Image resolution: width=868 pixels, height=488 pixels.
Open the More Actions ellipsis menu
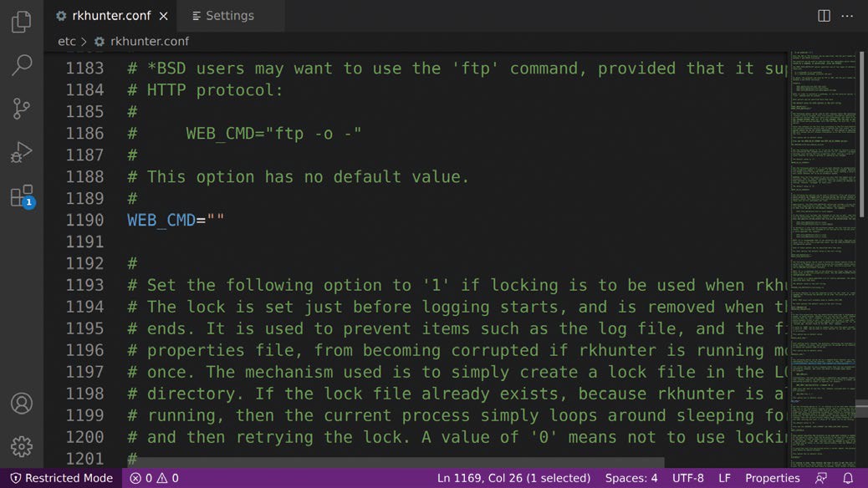847,16
